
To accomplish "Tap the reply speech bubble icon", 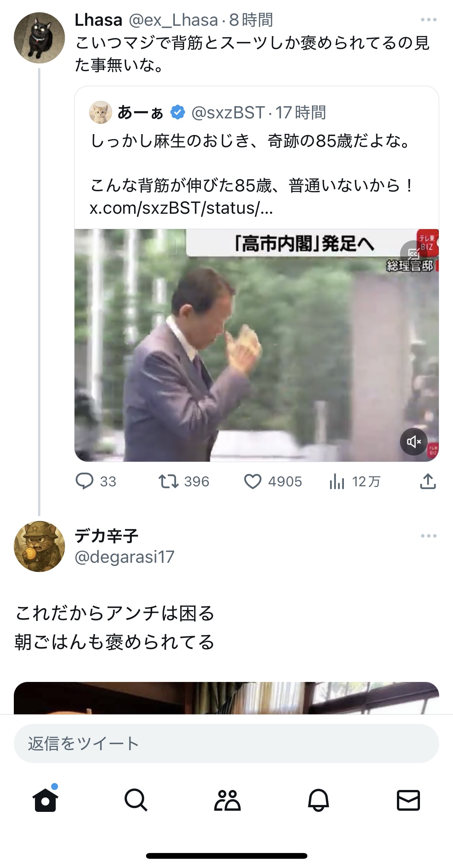I will click(85, 481).
